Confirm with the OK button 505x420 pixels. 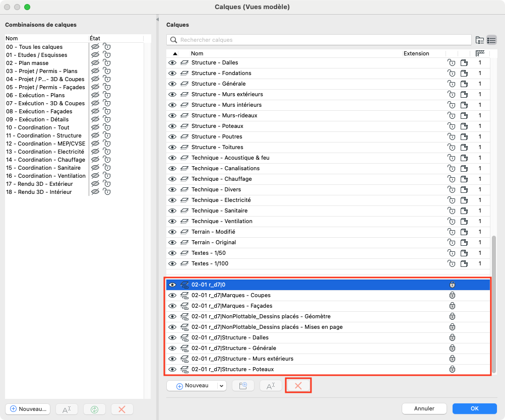click(x=474, y=408)
